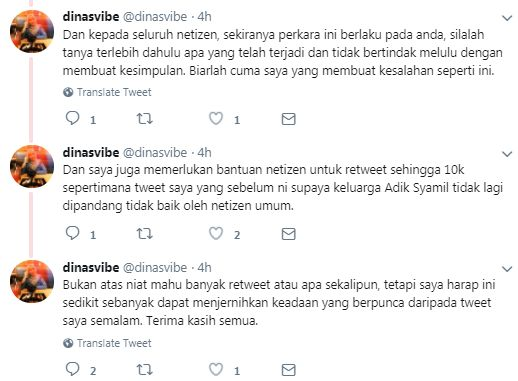Retweet the tweet asking for 10k retweets
This screenshot has width=518, height=381.
(145, 234)
